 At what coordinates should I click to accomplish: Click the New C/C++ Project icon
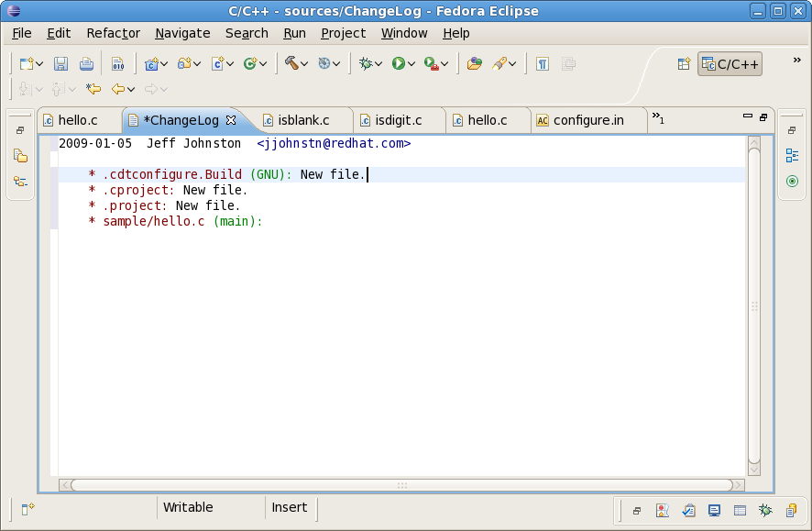tap(151, 63)
